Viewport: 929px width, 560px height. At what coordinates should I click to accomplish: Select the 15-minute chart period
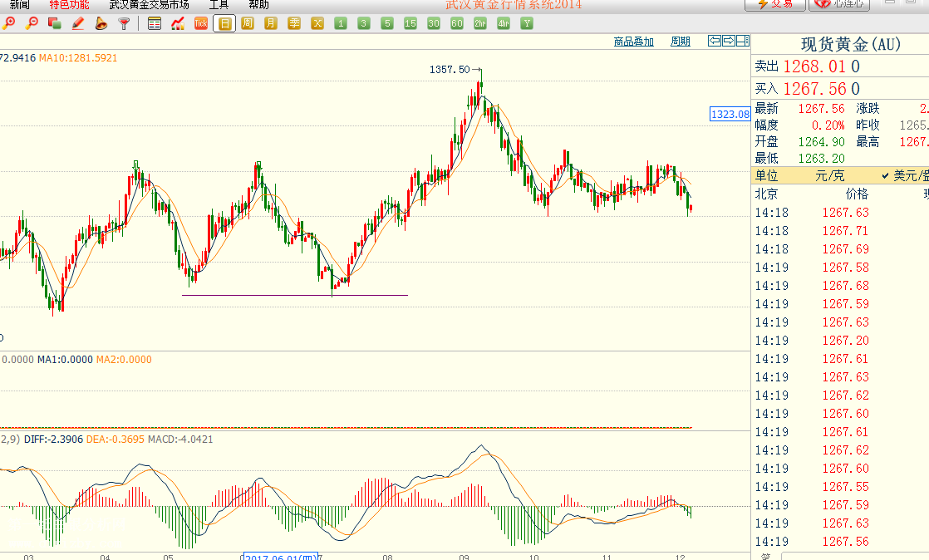tap(410, 23)
